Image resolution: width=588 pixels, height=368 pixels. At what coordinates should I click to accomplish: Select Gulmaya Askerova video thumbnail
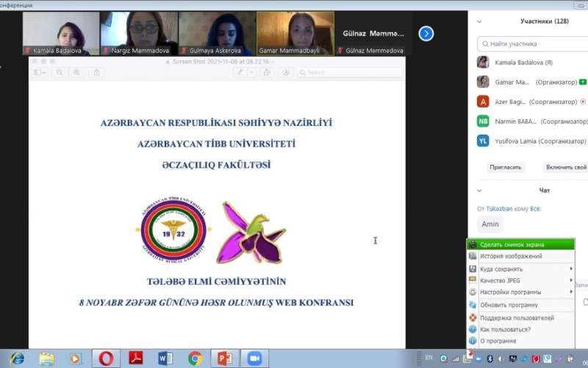tap(217, 33)
